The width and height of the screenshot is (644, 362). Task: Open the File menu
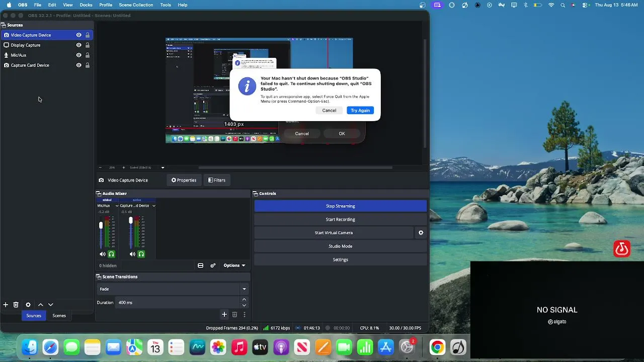(38, 5)
